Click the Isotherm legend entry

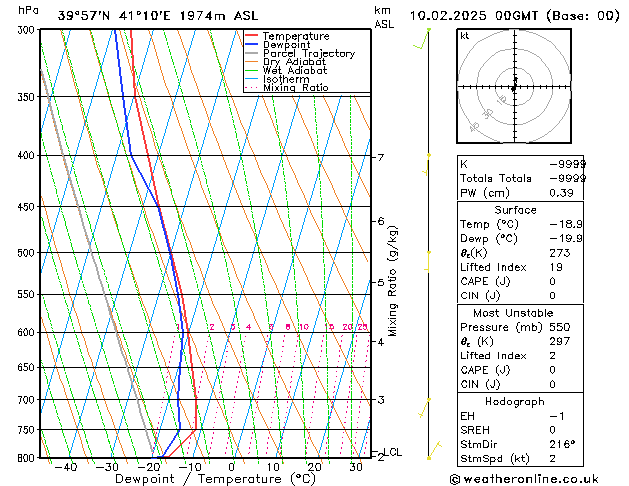(277, 79)
